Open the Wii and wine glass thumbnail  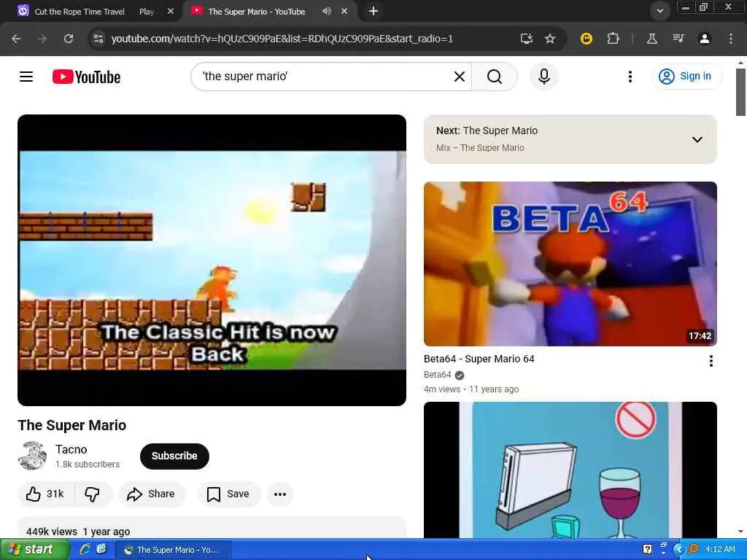coord(570,470)
